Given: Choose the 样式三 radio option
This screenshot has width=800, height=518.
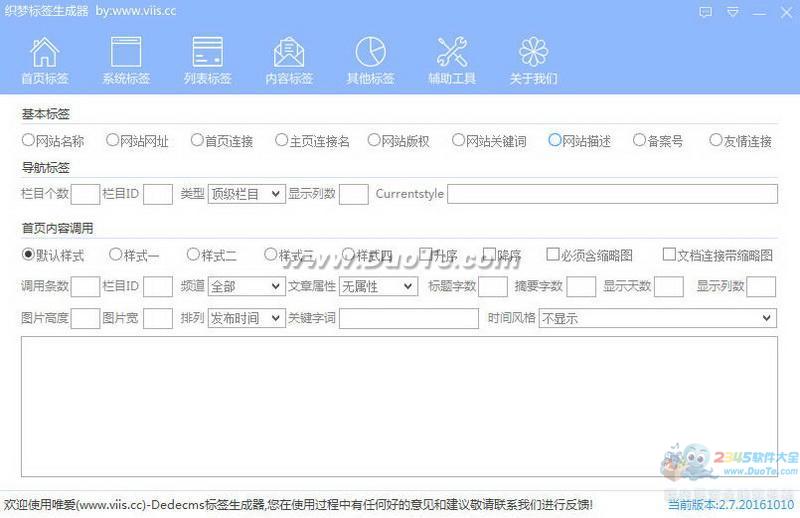Looking at the screenshot, I should [270, 254].
